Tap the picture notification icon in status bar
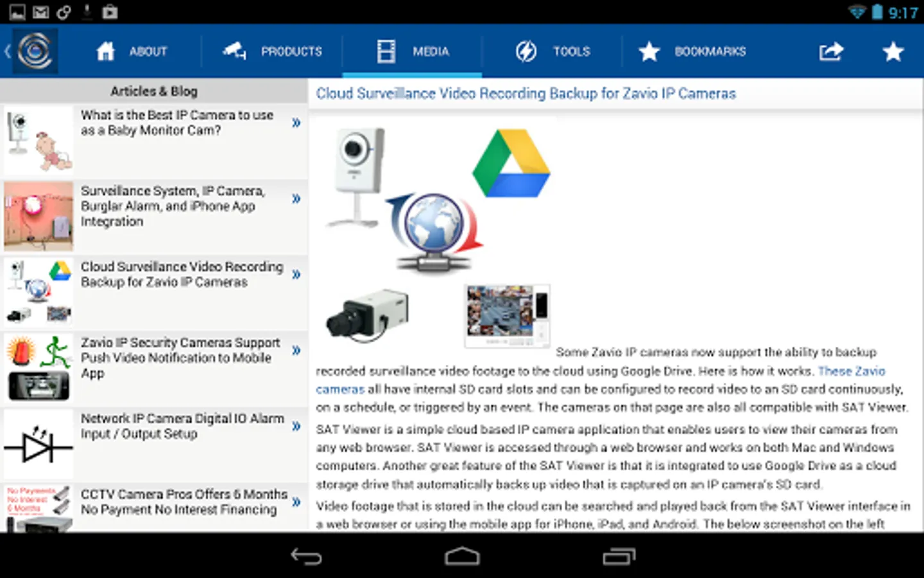 coord(17,12)
